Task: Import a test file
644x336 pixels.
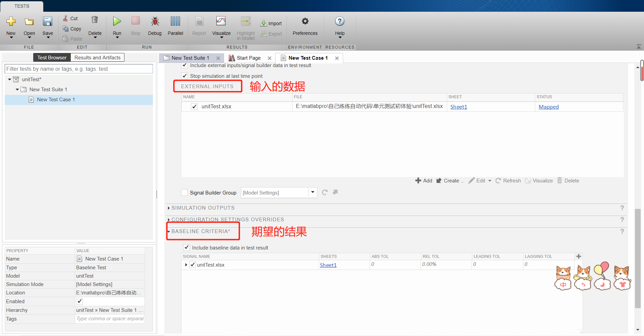Action: coord(271,22)
